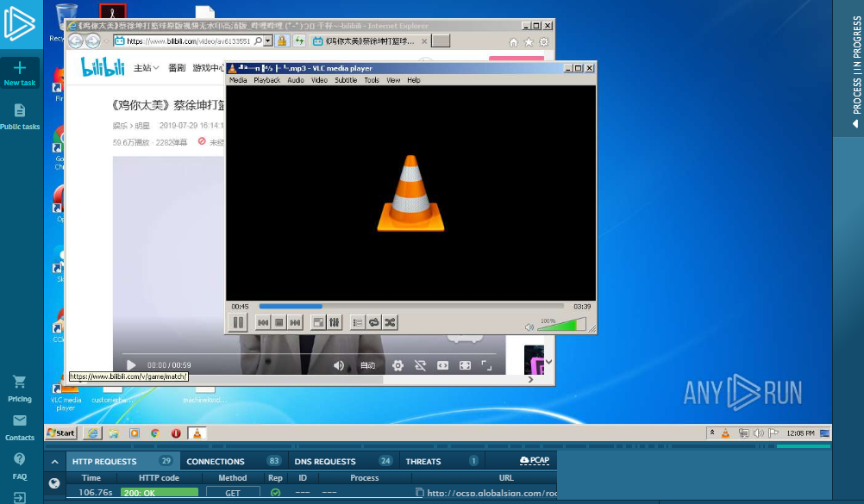Toggle VLC random shuffle playback
The image size is (864, 504).
click(390, 322)
